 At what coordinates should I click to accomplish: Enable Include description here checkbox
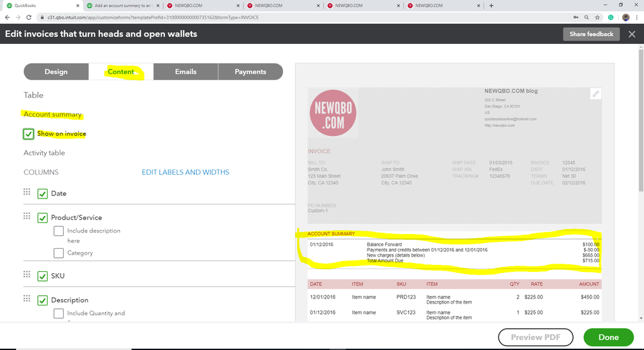[x=59, y=231]
